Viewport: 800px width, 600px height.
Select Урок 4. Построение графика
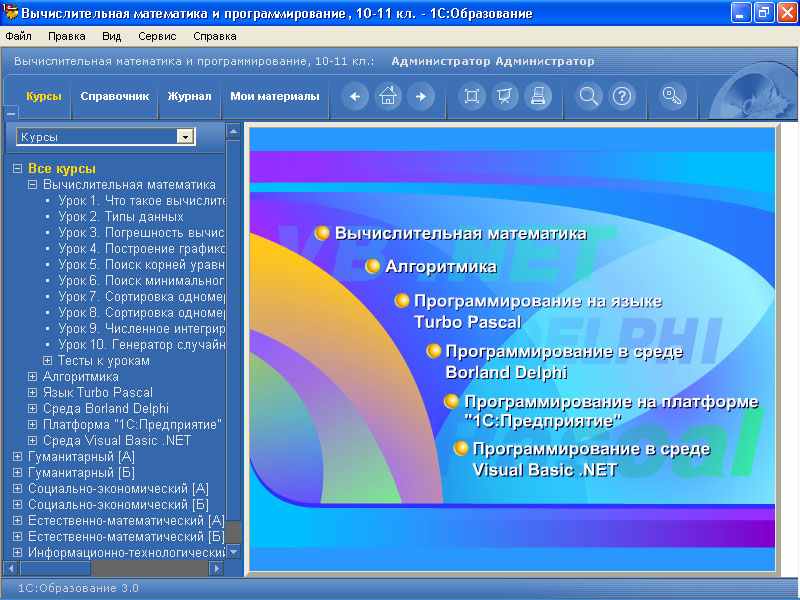coord(141,248)
